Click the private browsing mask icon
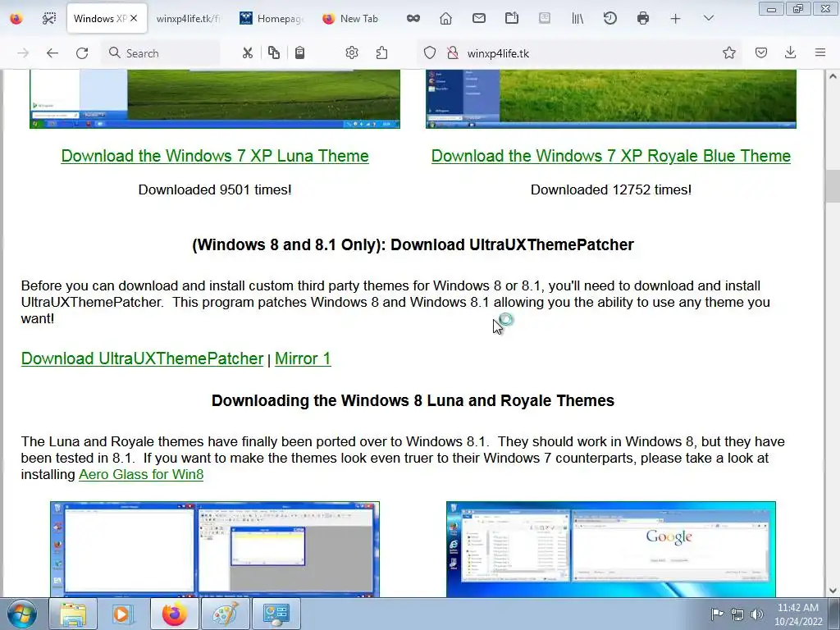Screen dimensions: 840x630 (413, 18)
